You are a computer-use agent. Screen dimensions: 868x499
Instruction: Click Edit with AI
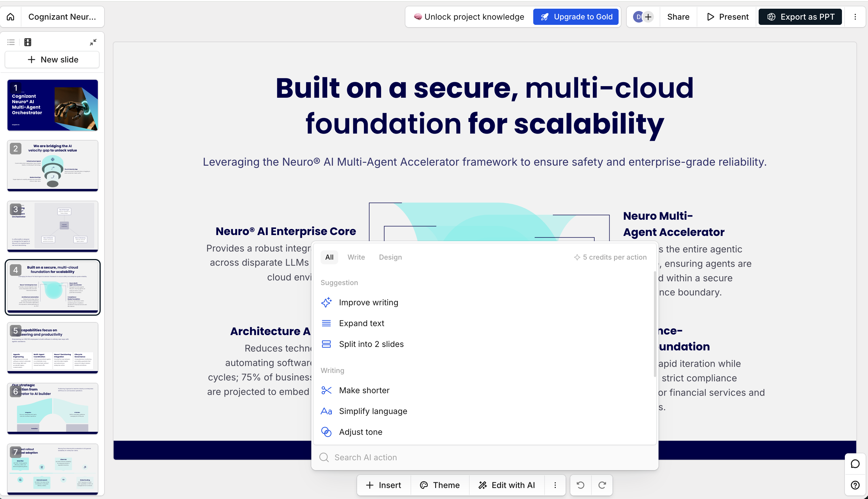[x=507, y=485]
